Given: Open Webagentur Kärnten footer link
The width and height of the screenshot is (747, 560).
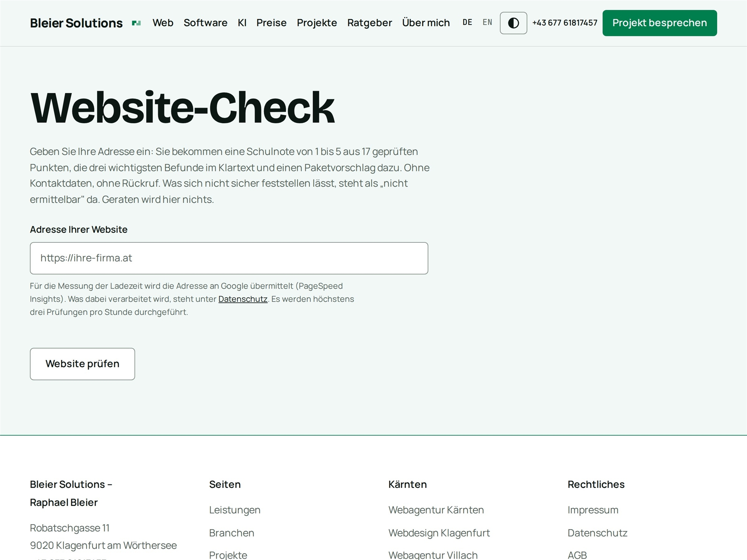Looking at the screenshot, I should pyautogui.click(x=436, y=510).
